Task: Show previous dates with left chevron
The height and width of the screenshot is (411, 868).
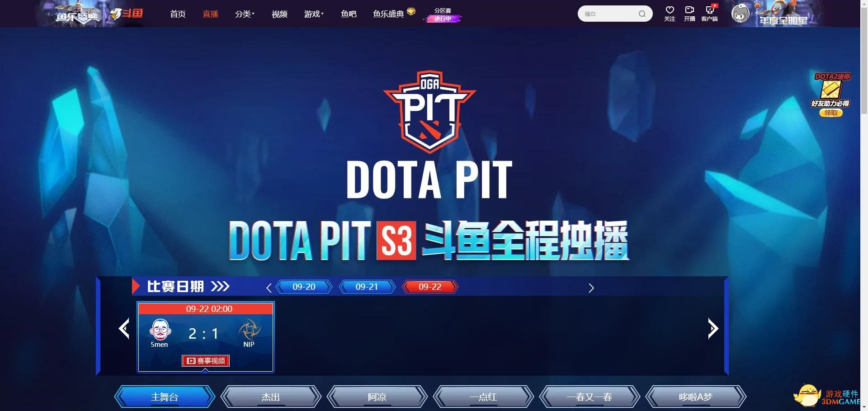Action: [269, 288]
